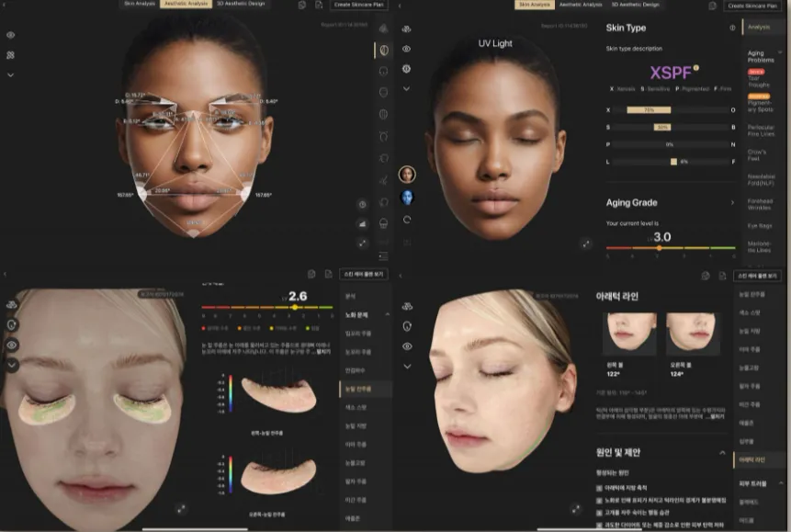Open Skin Type info icon

coord(732,28)
